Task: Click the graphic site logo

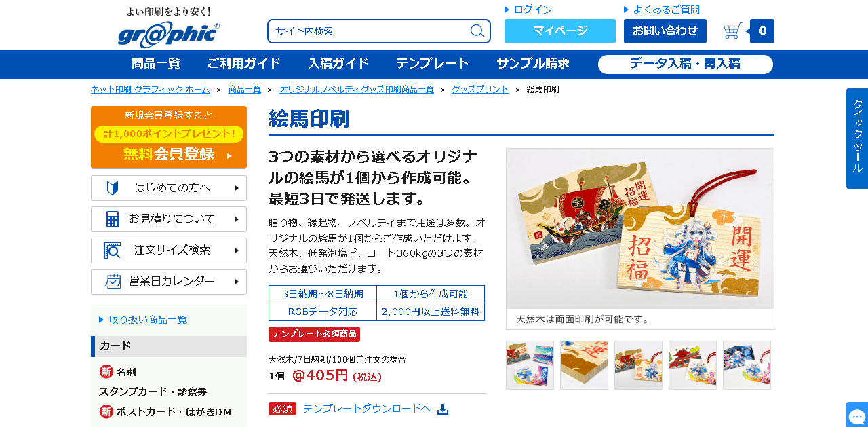Action: pyautogui.click(x=168, y=27)
